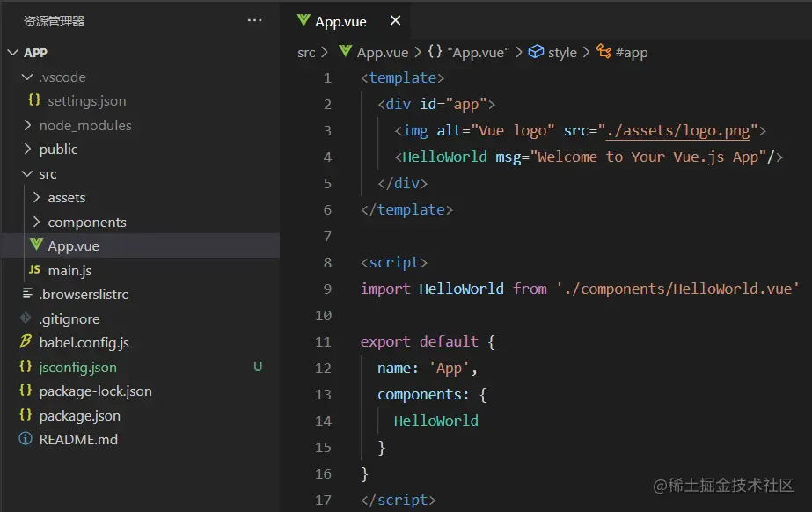Click the Vue icon in the breadcrumb
Image resolution: width=812 pixels, height=512 pixels.
(346, 51)
